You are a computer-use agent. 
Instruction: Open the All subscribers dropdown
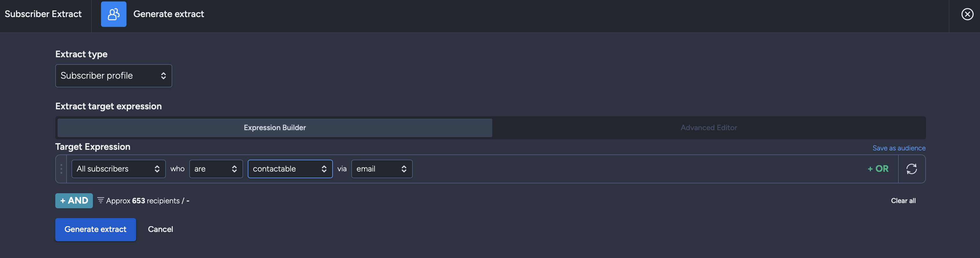pos(118,169)
